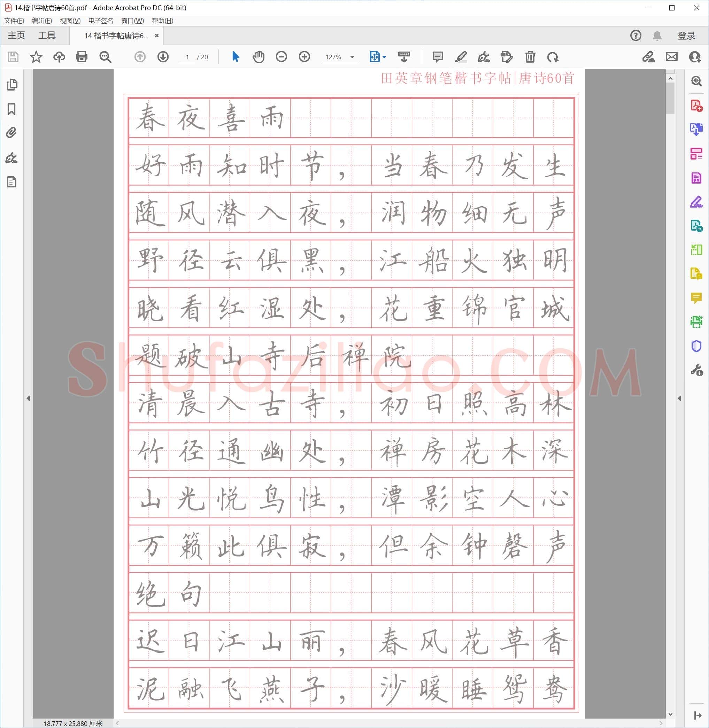Screen dimensions: 709x728
Task: Click the horizontal scrollbar right arrow
Action: (661, 723)
